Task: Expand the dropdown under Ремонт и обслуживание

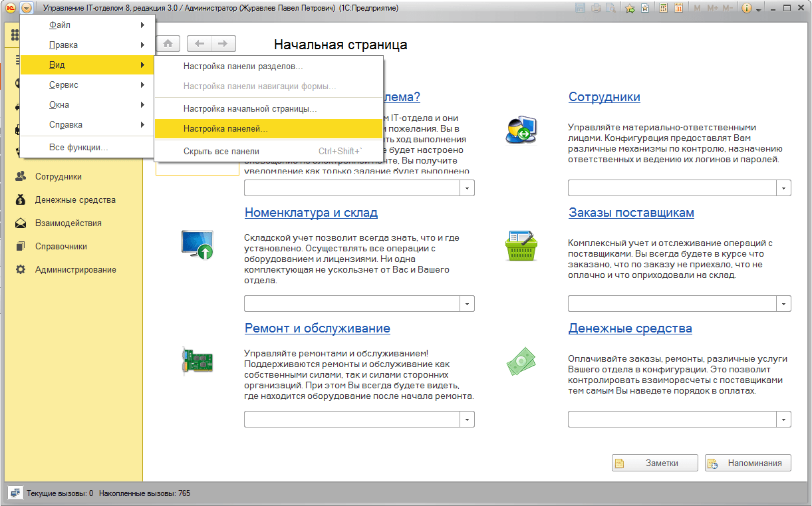Action: [x=468, y=419]
